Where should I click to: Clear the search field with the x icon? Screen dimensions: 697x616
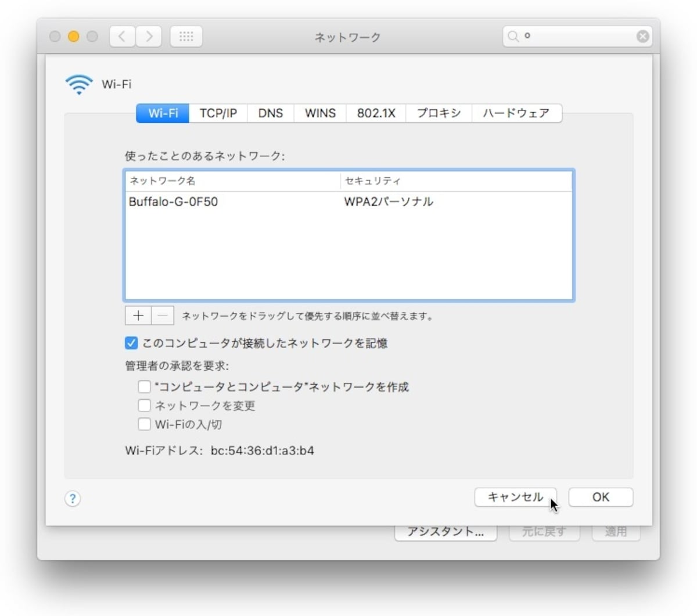(x=642, y=36)
